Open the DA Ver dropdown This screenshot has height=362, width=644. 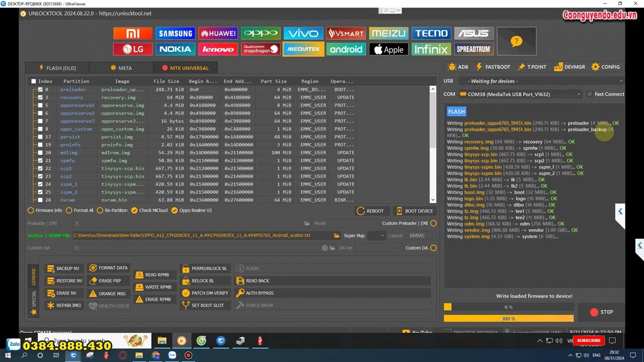point(378,248)
